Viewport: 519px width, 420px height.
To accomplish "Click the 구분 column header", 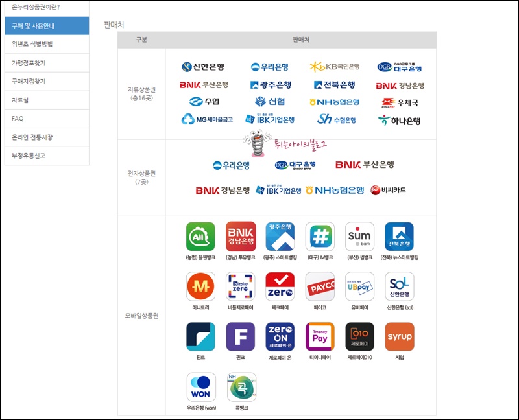I will point(141,40).
